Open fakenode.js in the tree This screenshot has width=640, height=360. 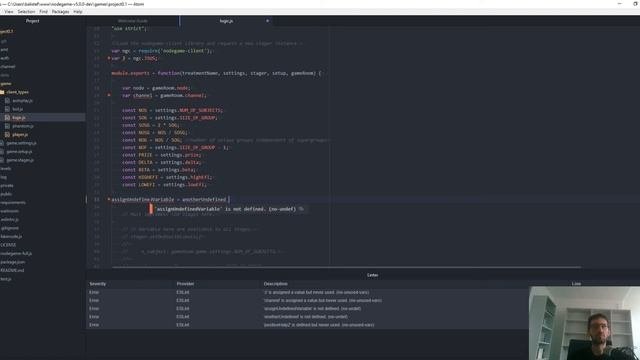pyautogui.click(x=11, y=236)
